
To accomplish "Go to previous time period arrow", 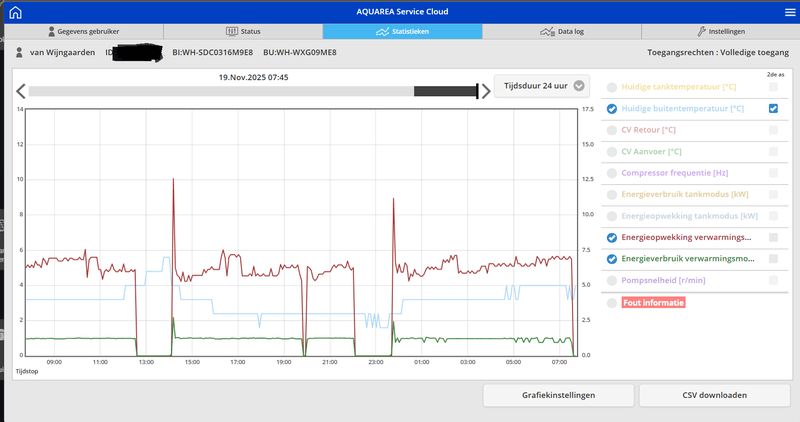I will tap(20, 91).
